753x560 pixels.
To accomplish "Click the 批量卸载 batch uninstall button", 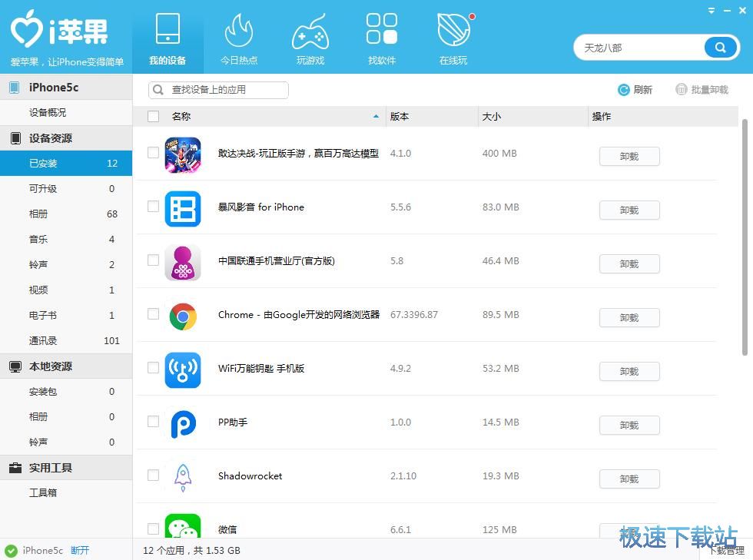I will coord(702,90).
